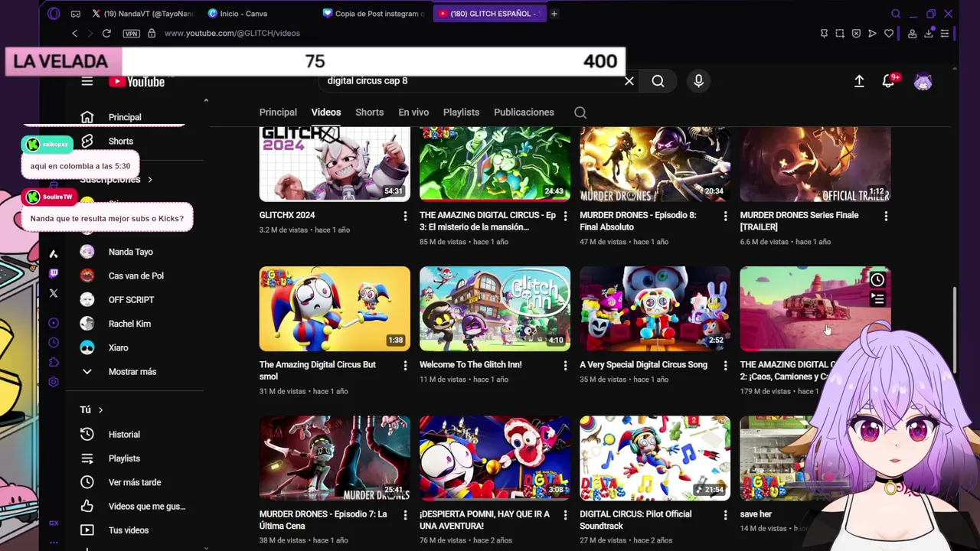Open options for Pilot Official Soundtrack

point(725,516)
